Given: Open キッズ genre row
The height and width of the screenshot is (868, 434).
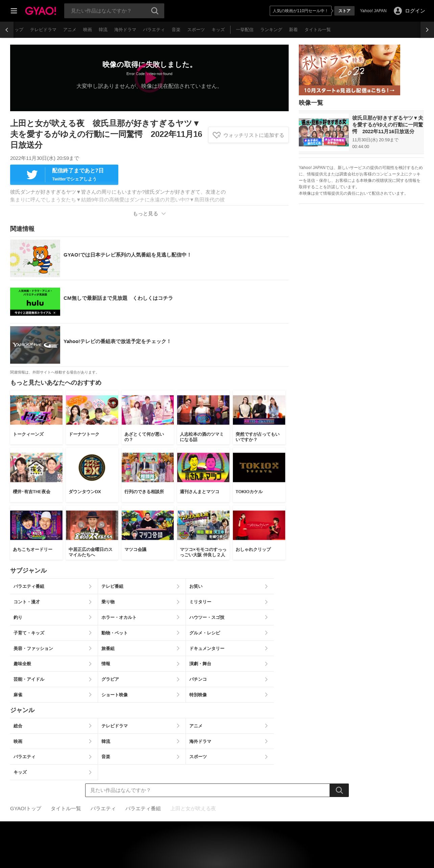Looking at the screenshot, I should point(54,772).
